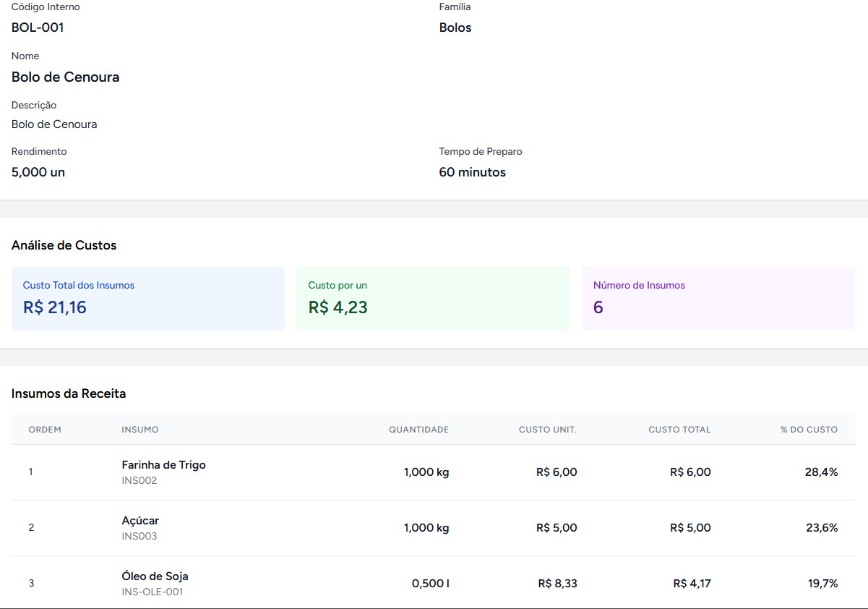The image size is (868, 609).
Task: Click the bold recipe name under Nome
Action: pyautogui.click(x=65, y=77)
